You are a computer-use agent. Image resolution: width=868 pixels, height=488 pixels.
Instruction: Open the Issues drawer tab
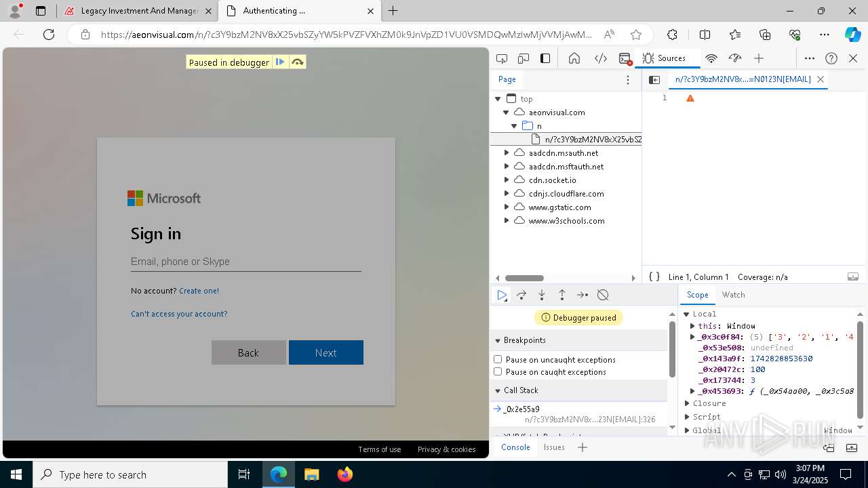coord(554,447)
